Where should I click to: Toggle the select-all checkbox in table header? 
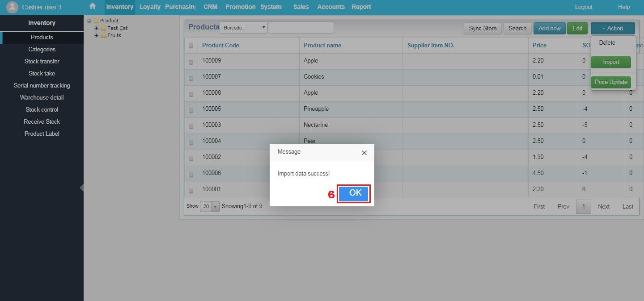coord(191,45)
